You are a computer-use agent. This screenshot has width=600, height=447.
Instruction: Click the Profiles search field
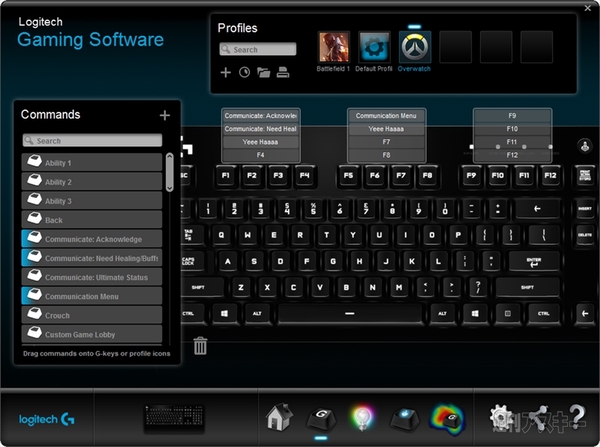(x=258, y=49)
